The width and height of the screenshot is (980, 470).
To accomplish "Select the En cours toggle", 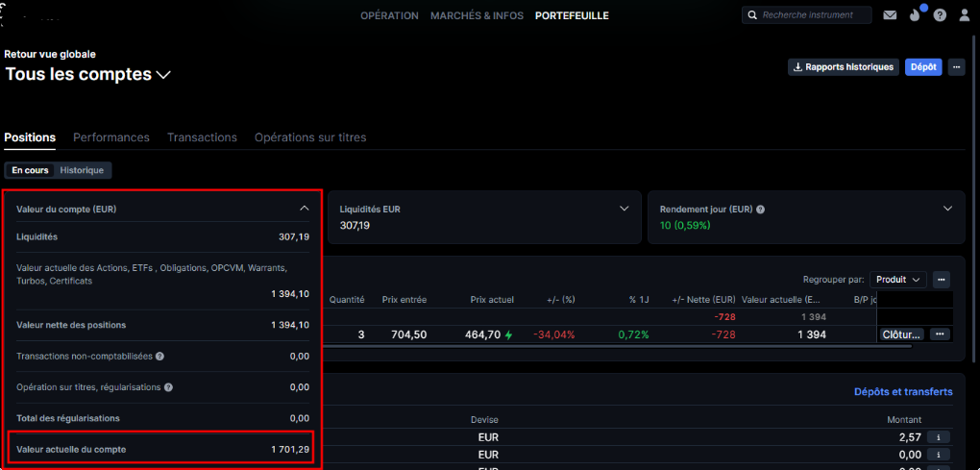I will click(x=30, y=170).
